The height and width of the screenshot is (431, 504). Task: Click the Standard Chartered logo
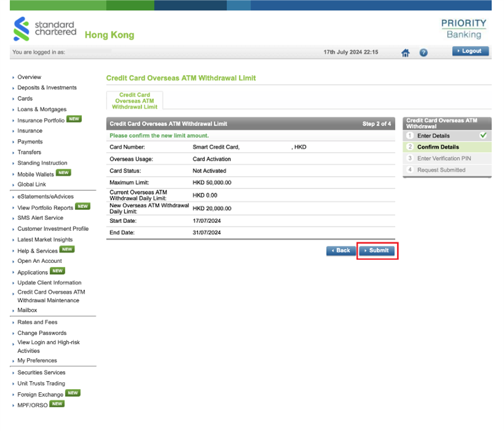pyautogui.click(x=45, y=29)
